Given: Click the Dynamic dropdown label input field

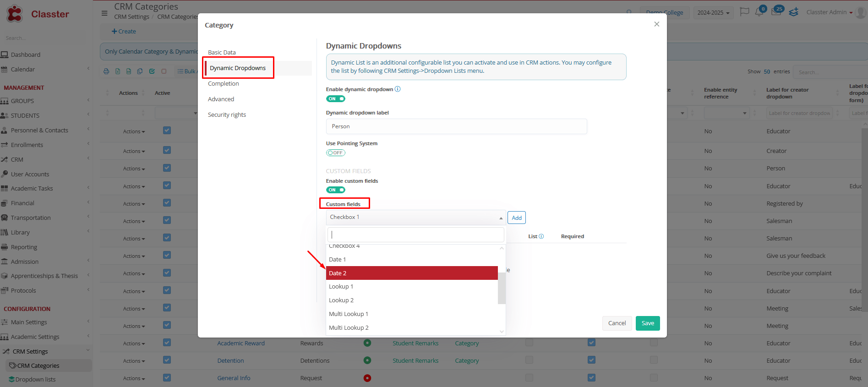Looking at the screenshot, I should (x=456, y=126).
